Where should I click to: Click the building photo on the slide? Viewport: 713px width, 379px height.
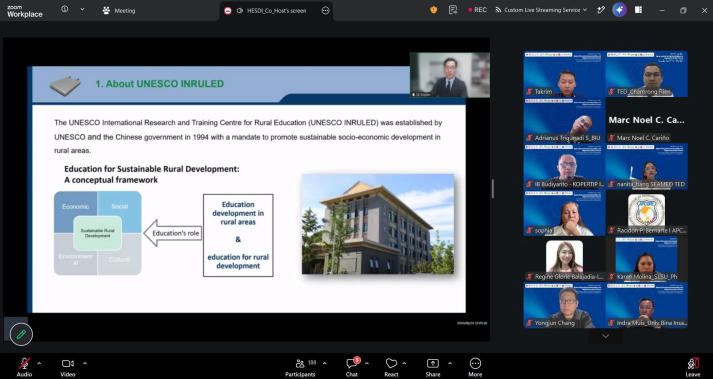pos(378,224)
